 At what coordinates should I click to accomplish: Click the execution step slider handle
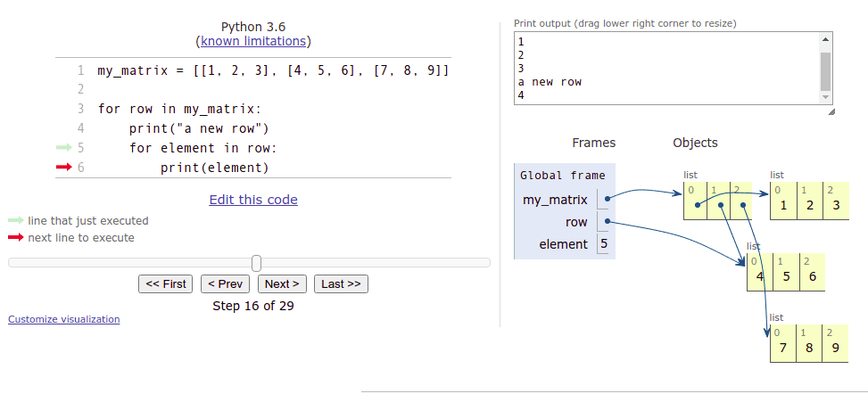[x=257, y=263]
